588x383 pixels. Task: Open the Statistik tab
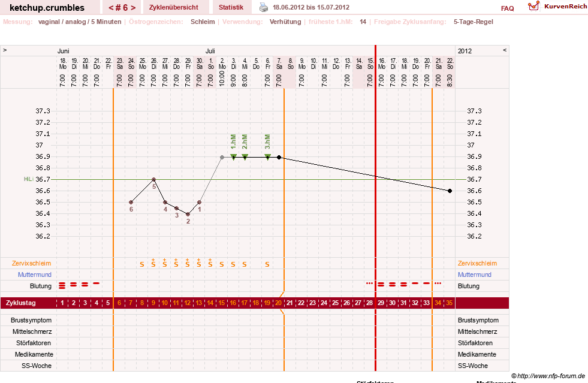coord(231,7)
